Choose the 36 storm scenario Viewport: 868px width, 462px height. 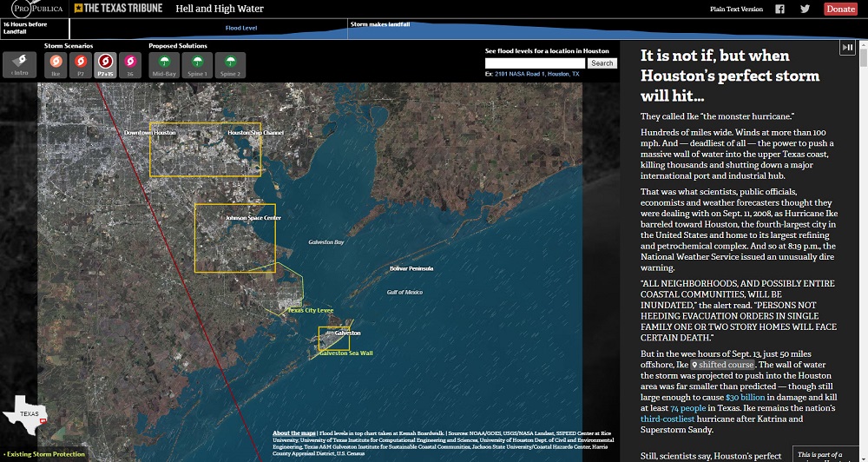(x=130, y=63)
